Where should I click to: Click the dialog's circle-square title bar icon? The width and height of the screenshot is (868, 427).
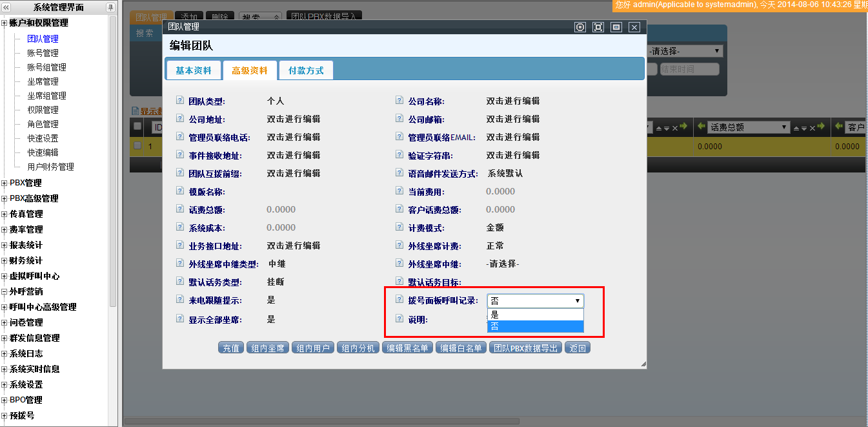coord(580,27)
